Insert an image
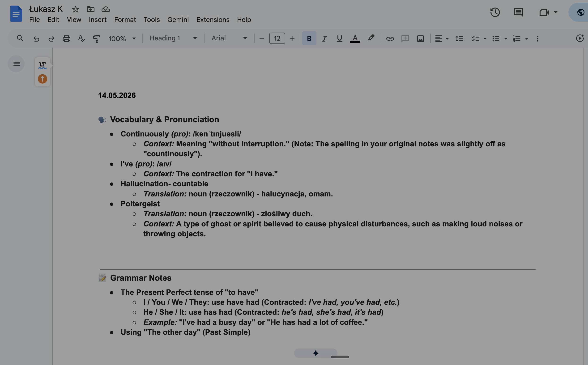 coord(421,39)
